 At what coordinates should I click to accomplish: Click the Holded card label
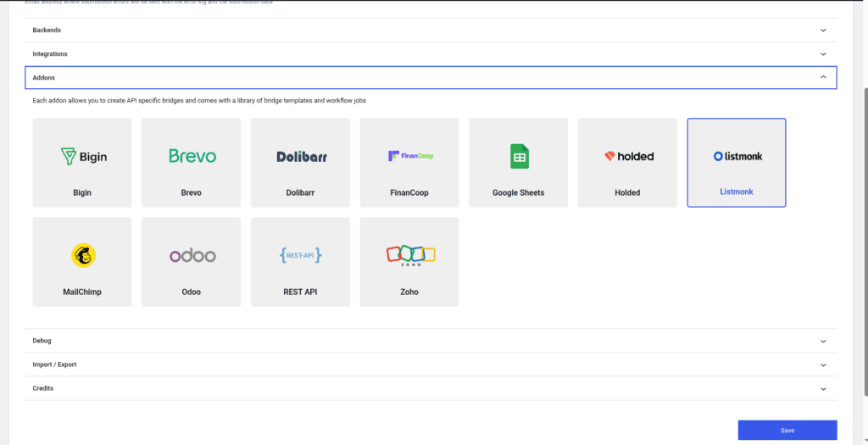628,192
